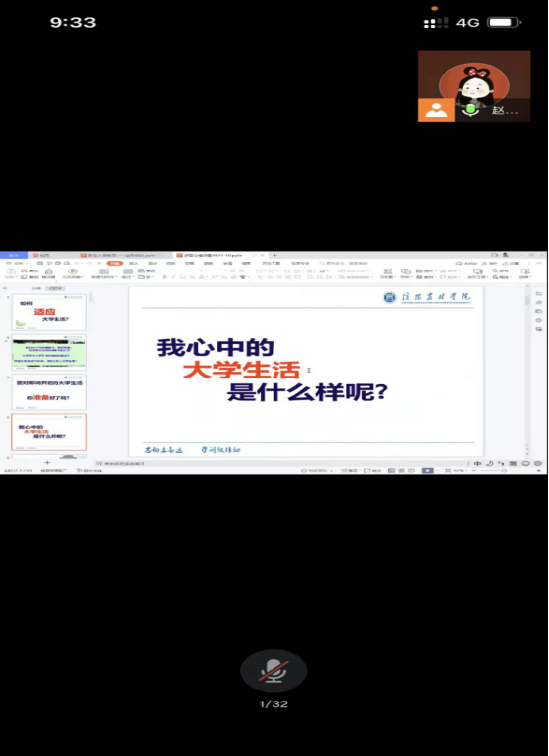Select slide thumbnail 你准备好了吗
This screenshot has height=756, width=549.
(x=50, y=392)
